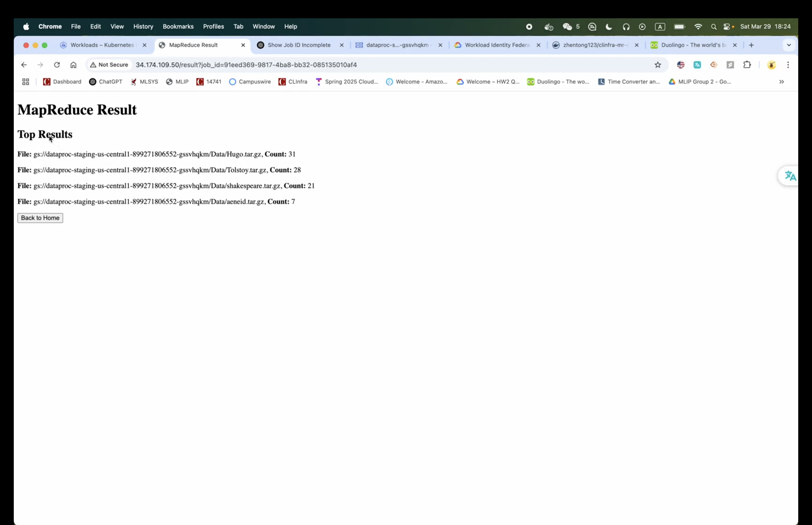
Task: Switch to Workloads – Kubernetes tab
Action: tap(102, 45)
